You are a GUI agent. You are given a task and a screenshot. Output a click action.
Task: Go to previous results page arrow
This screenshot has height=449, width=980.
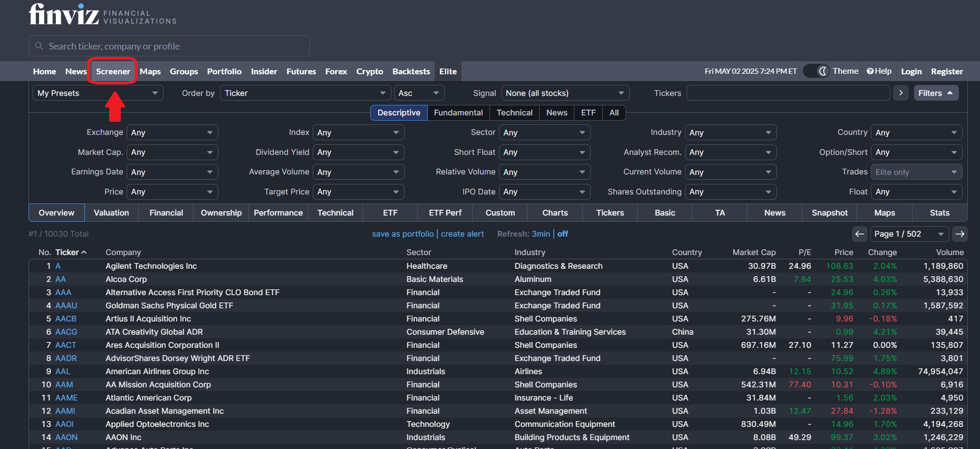tap(860, 234)
